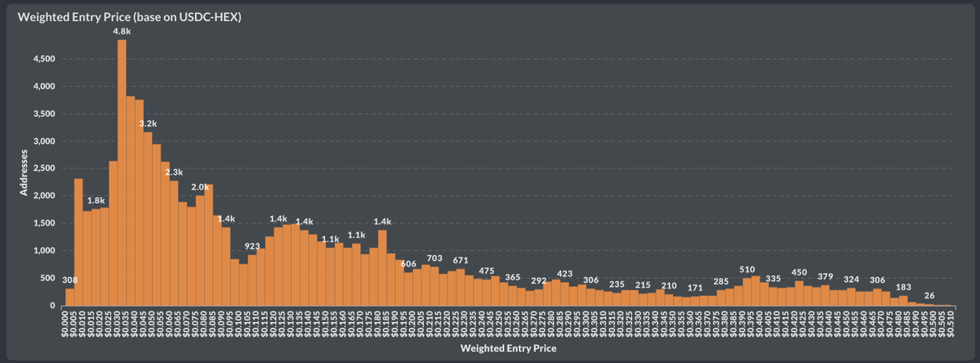980x363 pixels.
Task: Select the '235' data label
Action: pyautogui.click(x=617, y=284)
